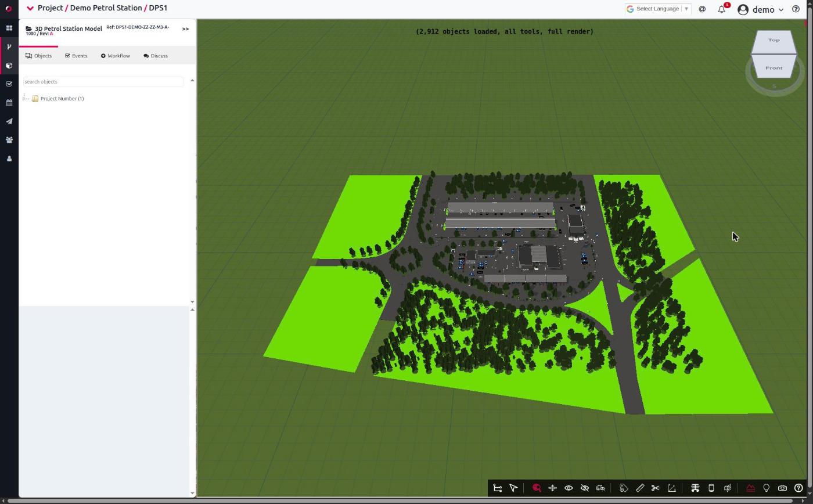Activate the scissors section cut tool
This screenshot has height=504, width=813.
click(656, 488)
